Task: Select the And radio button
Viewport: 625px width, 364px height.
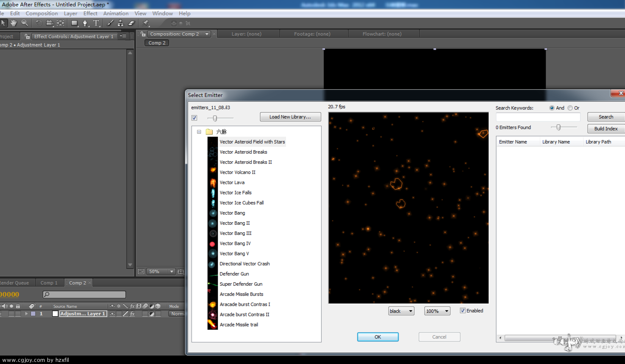Action: coord(552,108)
